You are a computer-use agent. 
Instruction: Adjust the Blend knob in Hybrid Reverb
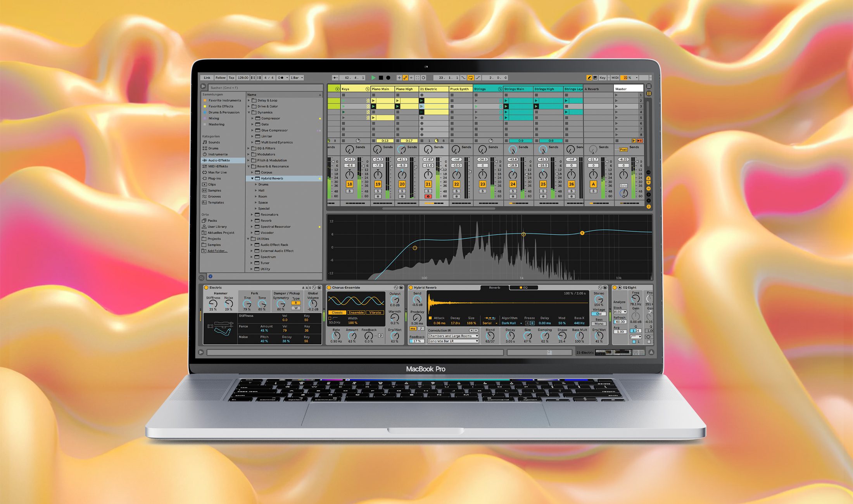click(x=490, y=335)
